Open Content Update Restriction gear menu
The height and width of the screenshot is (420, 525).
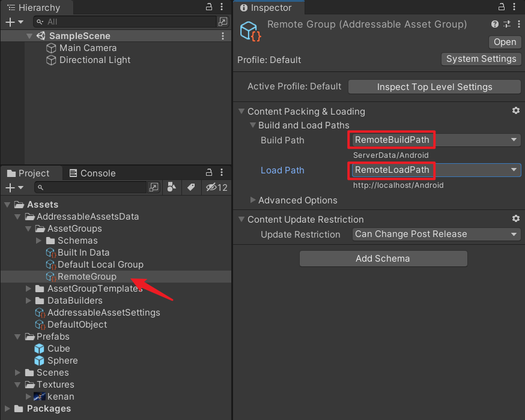coord(515,219)
